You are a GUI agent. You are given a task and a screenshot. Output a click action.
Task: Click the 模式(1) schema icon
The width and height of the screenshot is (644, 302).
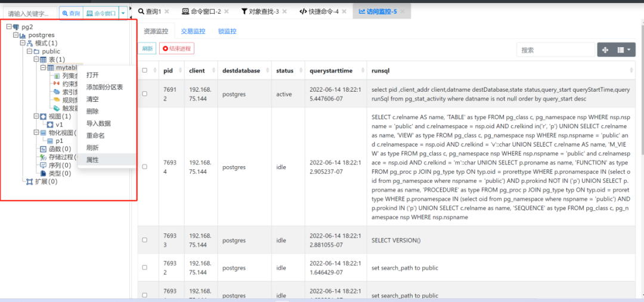click(x=30, y=43)
